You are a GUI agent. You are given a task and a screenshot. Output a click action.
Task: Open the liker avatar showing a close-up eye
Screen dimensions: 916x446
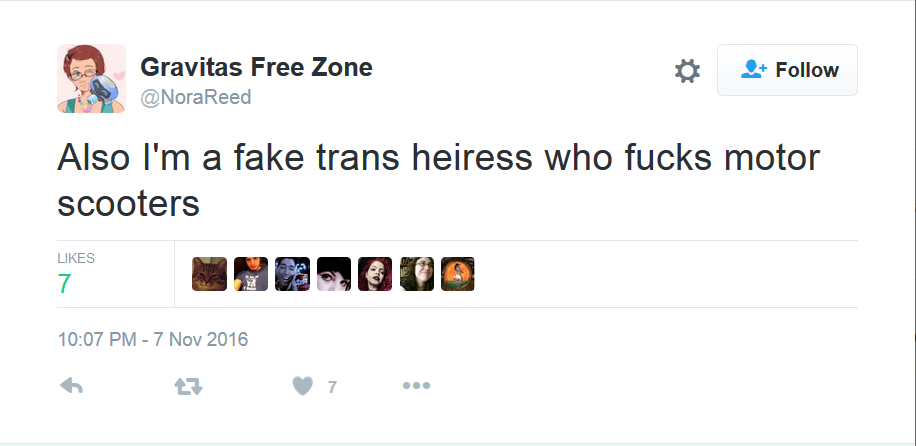tap(334, 274)
